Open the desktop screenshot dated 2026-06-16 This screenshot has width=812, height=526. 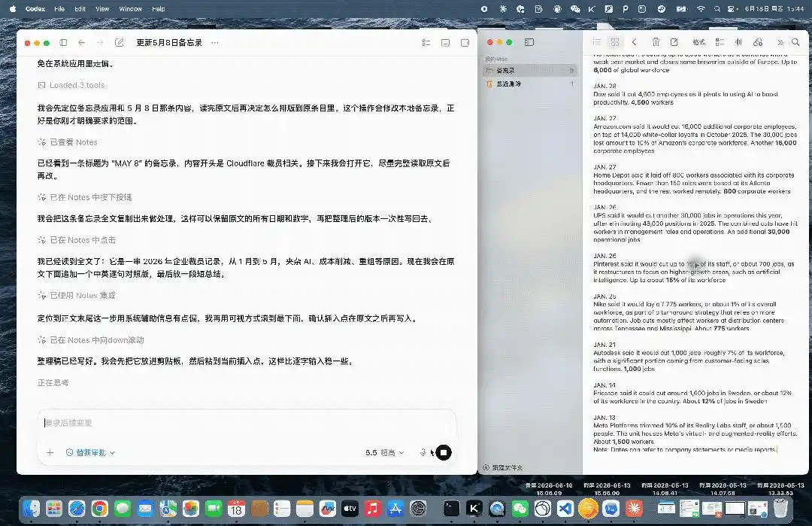point(549,489)
